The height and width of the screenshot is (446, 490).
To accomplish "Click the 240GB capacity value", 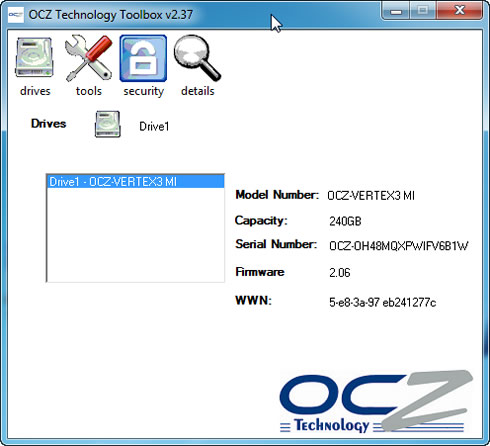I will pos(345,221).
